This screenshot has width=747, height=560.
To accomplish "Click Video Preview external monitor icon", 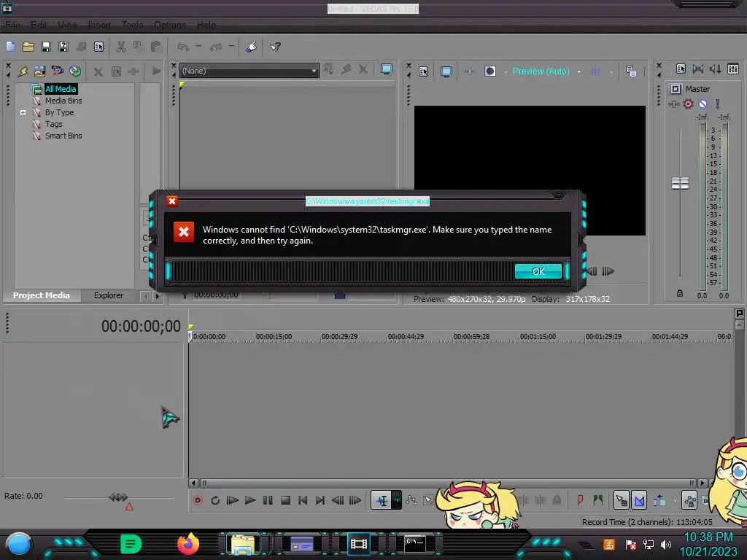I will coord(446,71).
